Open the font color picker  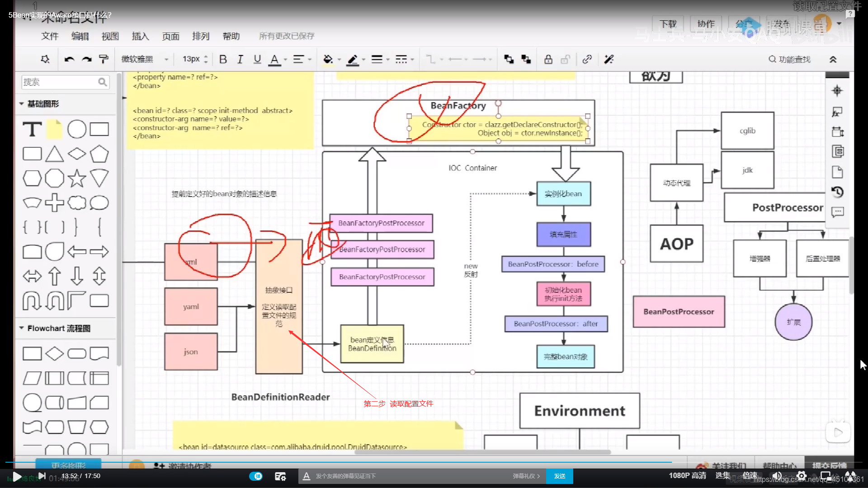274,60
